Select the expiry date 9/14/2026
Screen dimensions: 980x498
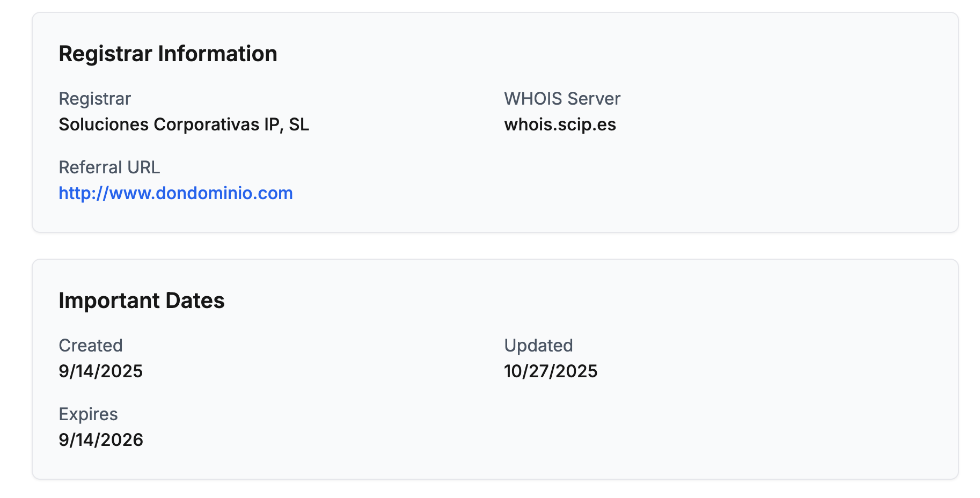click(x=100, y=440)
